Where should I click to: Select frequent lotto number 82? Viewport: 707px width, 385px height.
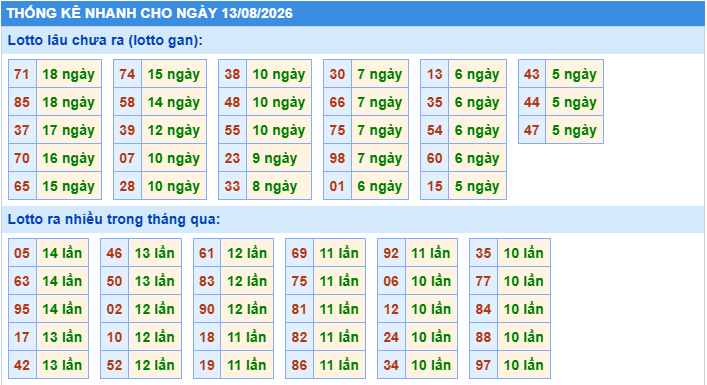point(299,337)
